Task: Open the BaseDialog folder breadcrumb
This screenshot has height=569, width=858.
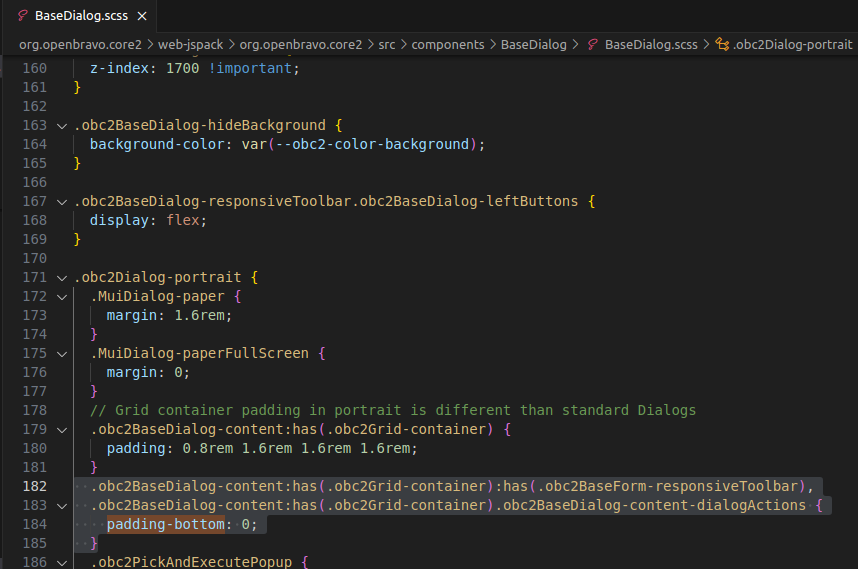Action: (x=534, y=45)
